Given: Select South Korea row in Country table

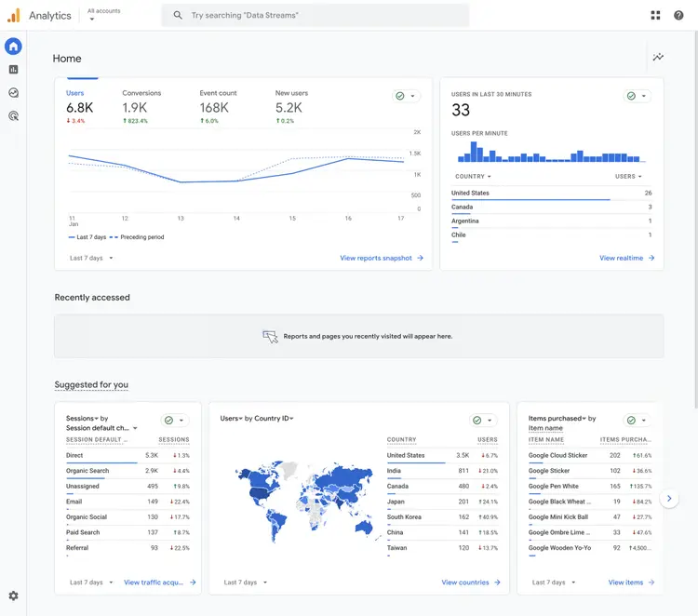Looking at the screenshot, I should click(442, 518).
